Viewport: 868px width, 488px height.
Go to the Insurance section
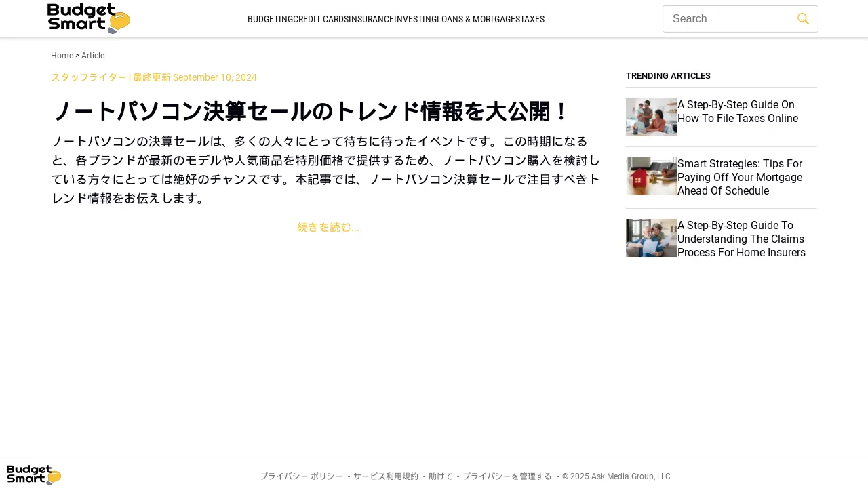point(371,19)
